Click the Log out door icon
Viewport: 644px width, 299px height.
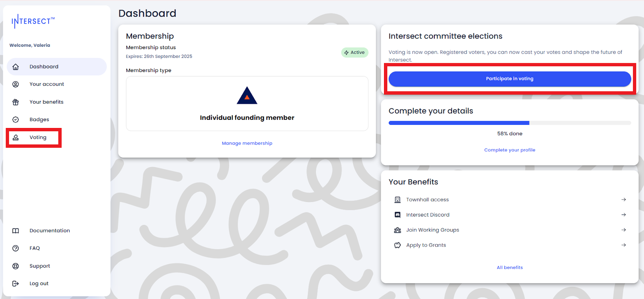click(16, 284)
